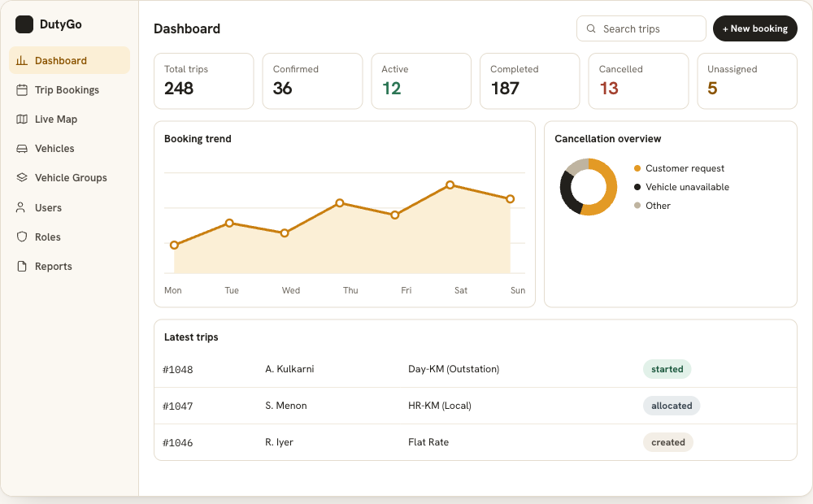Open Trip Bookings in the sidebar
Image resolution: width=813 pixels, height=504 pixels.
69,90
